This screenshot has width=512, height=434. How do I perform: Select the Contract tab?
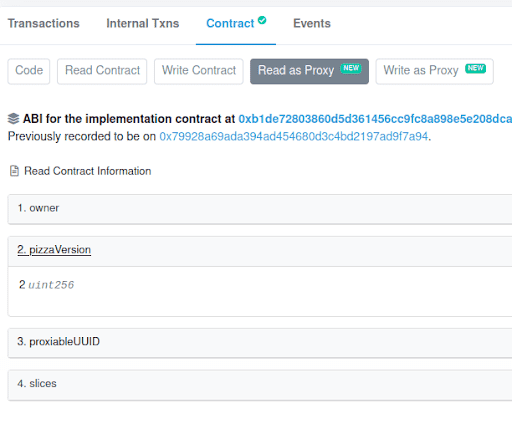pyautogui.click(x=230, y=23)
